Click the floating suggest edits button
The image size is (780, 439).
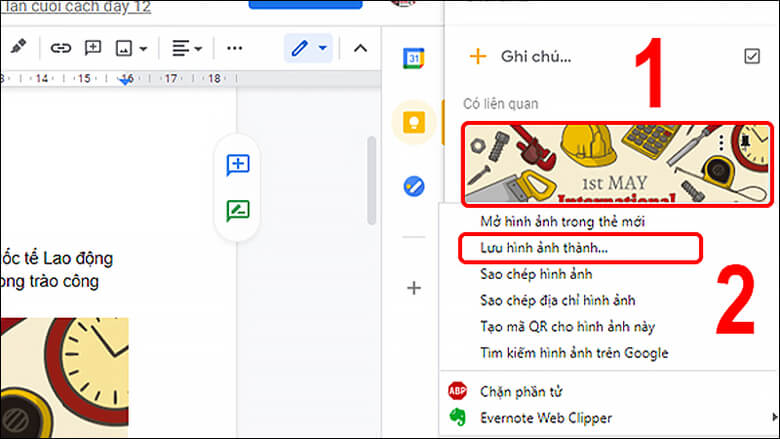[238, 210]
